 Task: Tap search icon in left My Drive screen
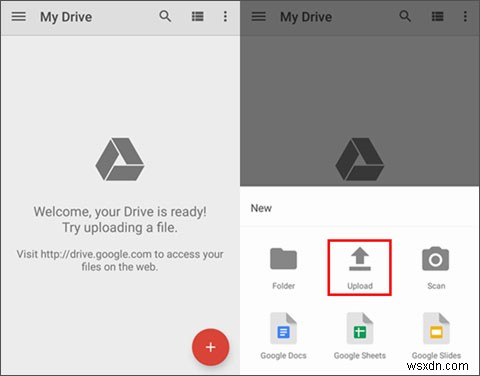pos(165,16)
